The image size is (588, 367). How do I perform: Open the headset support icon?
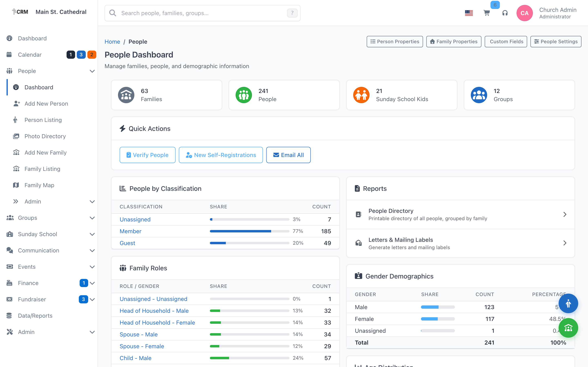point(505,13)
